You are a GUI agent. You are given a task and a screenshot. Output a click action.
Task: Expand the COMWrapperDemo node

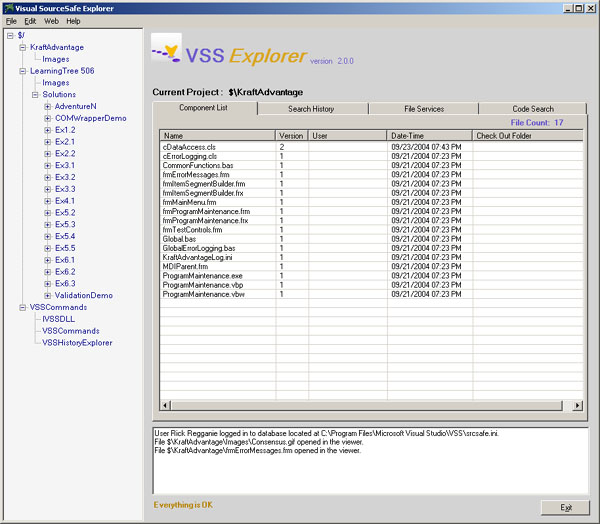tap(47, 118)
